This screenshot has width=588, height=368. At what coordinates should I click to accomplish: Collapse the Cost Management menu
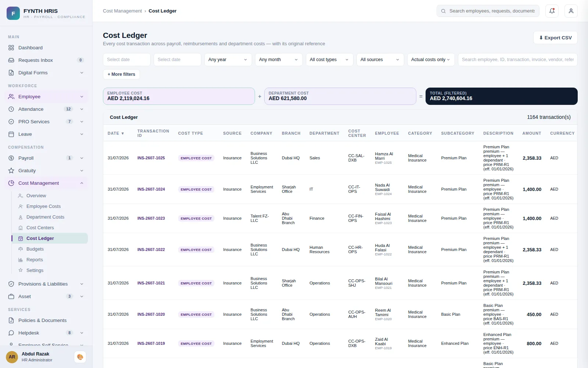coord(46,183)
